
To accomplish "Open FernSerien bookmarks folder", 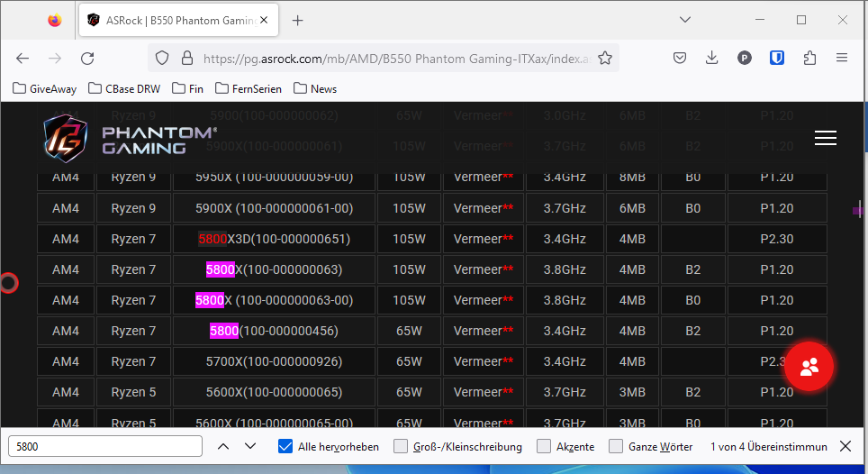I will pos(249,88).
